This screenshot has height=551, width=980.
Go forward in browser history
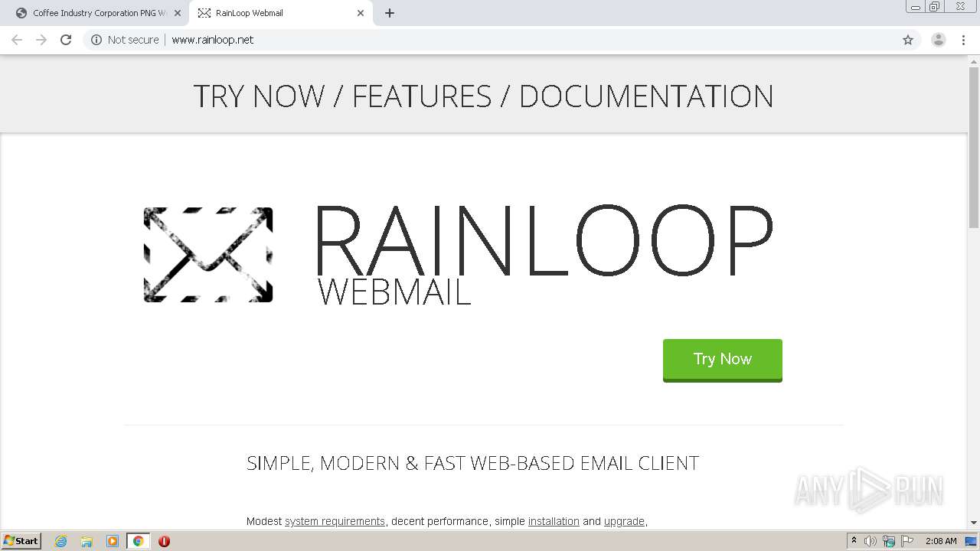[x=41, y=40]
